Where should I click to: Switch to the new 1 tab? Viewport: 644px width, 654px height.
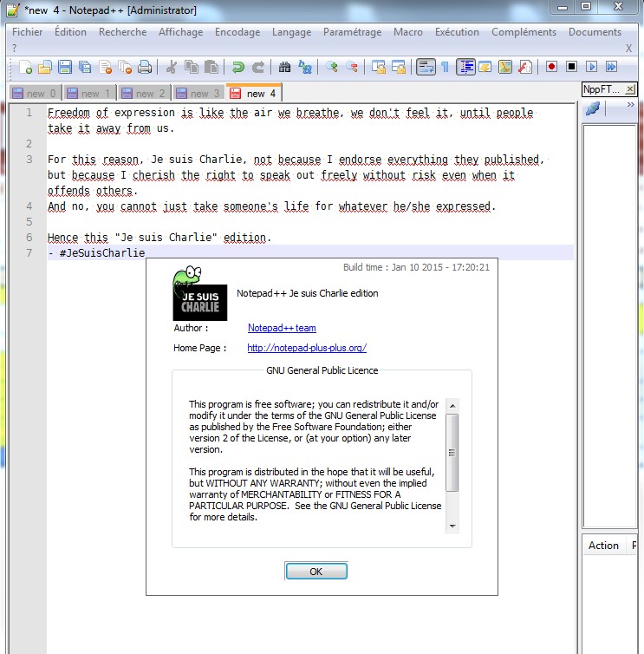pyautogui.click(x=90, y=94)
